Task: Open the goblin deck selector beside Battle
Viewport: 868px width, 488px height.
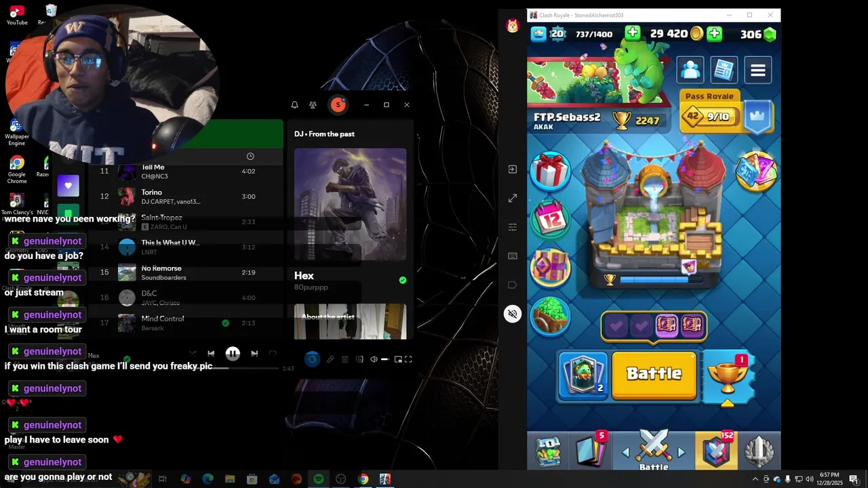Action: click(x=583, y=375)
